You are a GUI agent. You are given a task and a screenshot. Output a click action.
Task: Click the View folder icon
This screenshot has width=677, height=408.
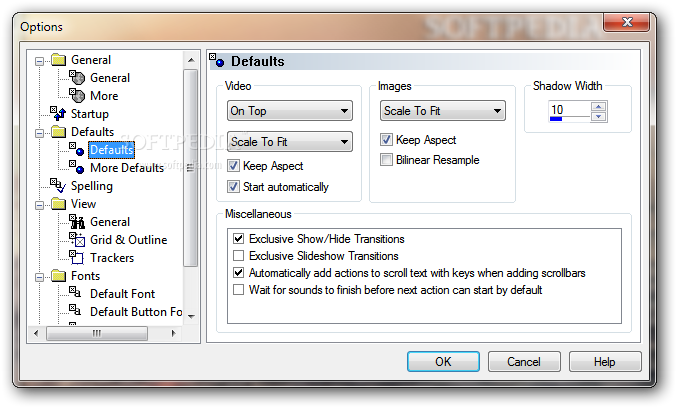[58, 204]
